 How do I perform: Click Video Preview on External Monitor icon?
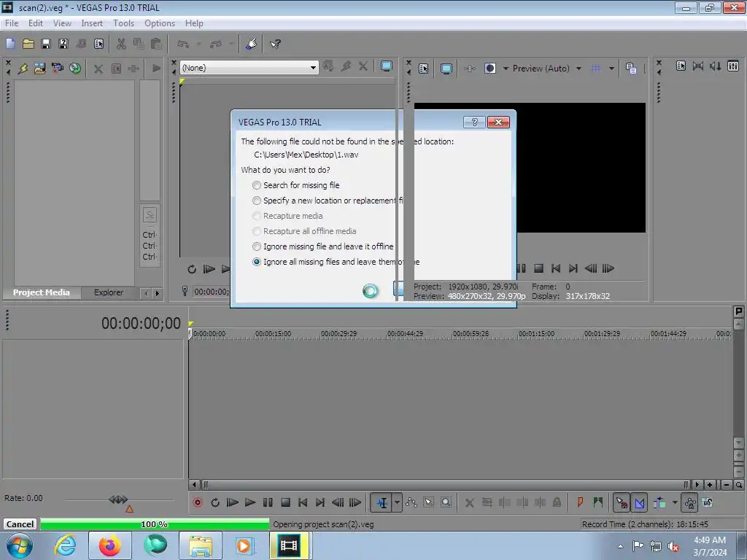tap(446, 69)
